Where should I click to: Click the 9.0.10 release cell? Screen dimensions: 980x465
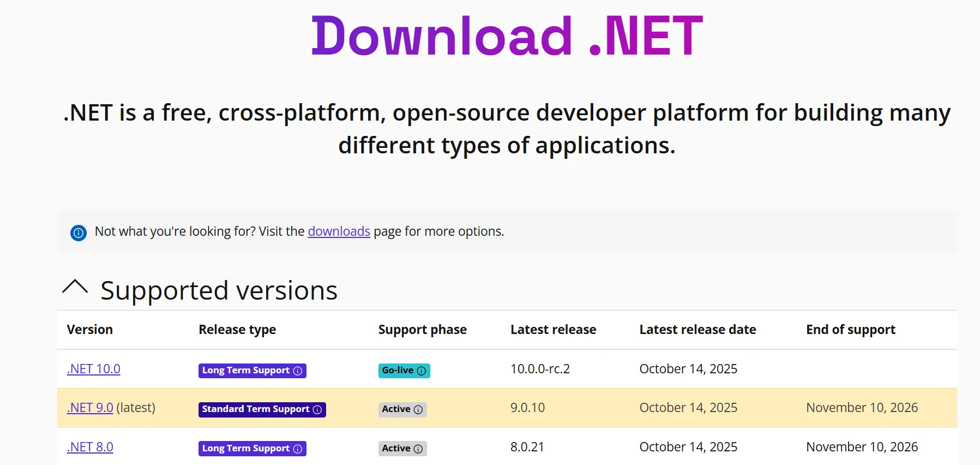tap(527, 408)
